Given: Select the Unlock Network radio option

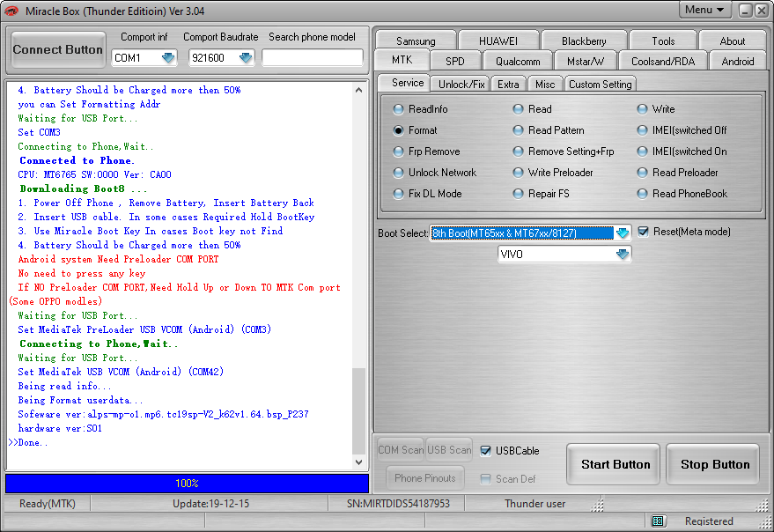Looking at the screenshot, I should click(x=434, y=173).
